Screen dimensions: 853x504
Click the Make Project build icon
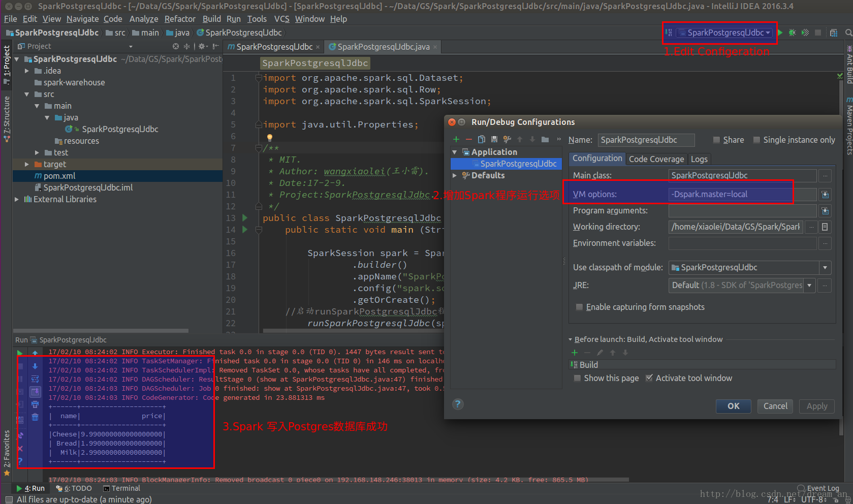[669, 33]
